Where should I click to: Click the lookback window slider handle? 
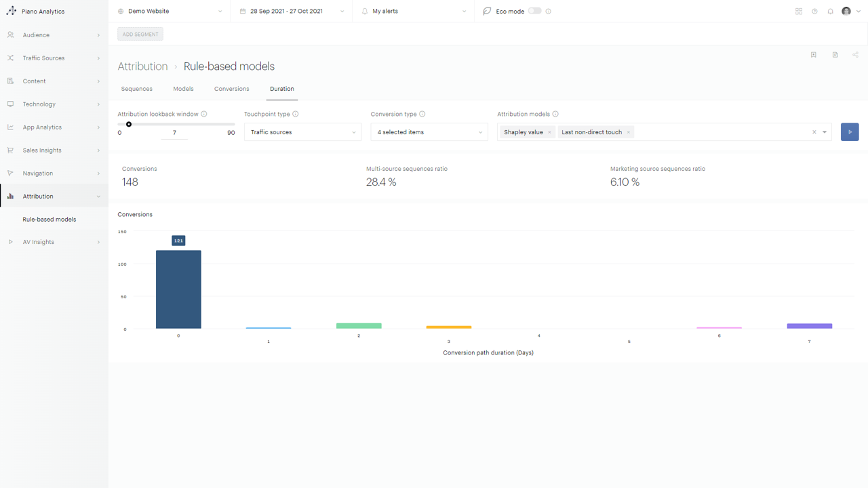pos(129,124)
